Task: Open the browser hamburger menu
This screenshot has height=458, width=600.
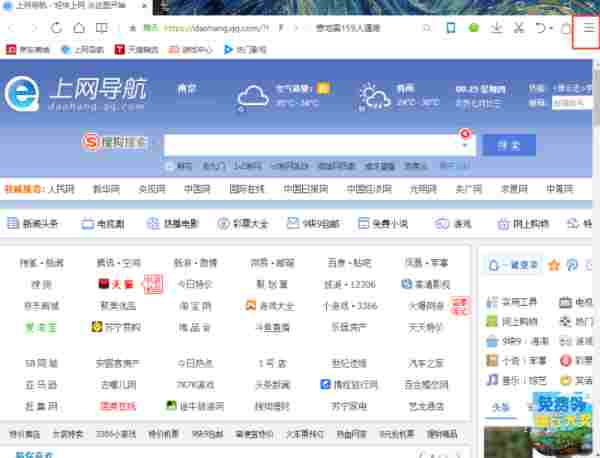Action: point(589,28)
